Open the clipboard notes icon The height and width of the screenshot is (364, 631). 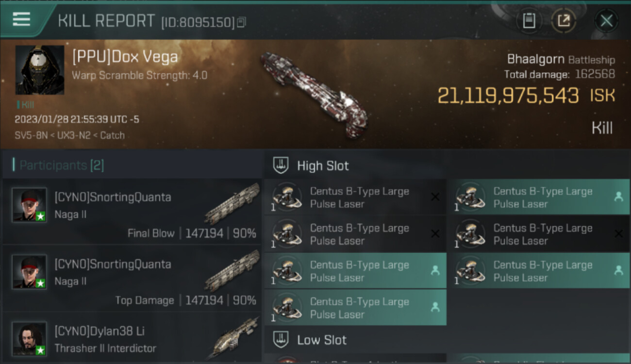529,21
